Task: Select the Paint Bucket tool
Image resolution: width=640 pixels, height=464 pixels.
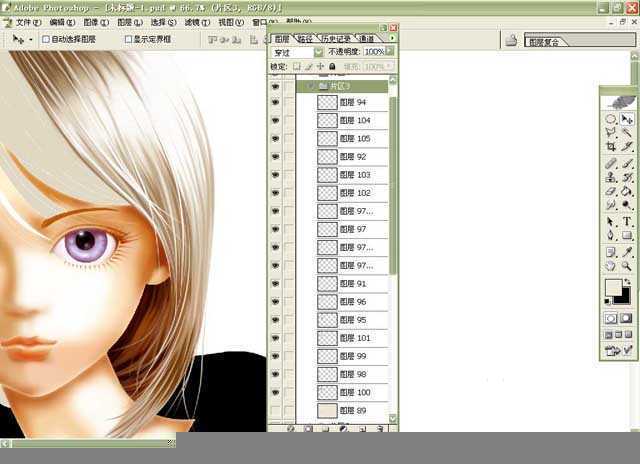Action: pos(627,191)
